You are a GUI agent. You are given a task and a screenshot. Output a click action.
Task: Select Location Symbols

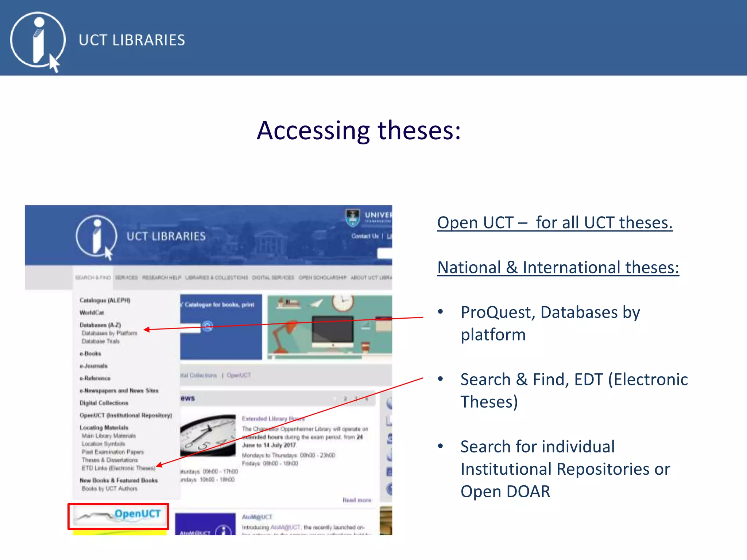coord(103,444)
